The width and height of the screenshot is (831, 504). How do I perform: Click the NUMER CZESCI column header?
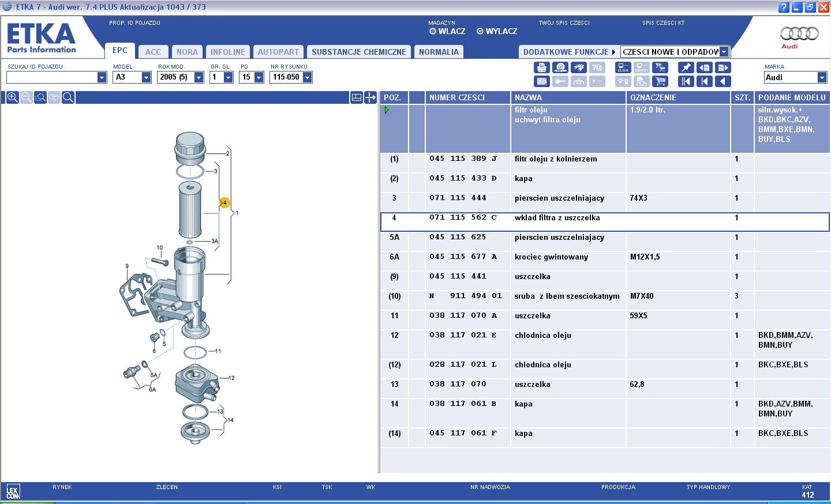coord(467,97)
